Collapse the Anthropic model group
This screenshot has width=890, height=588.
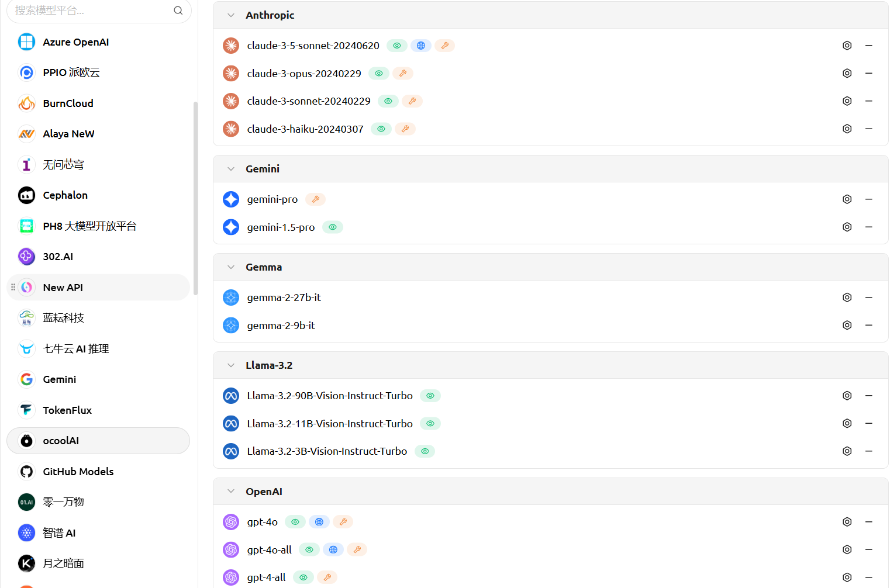click(231, 15)
